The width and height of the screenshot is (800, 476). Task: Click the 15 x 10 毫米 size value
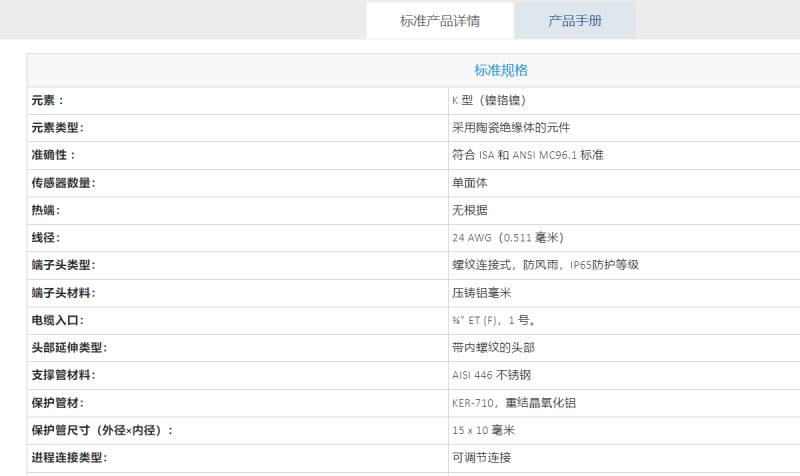483,430
